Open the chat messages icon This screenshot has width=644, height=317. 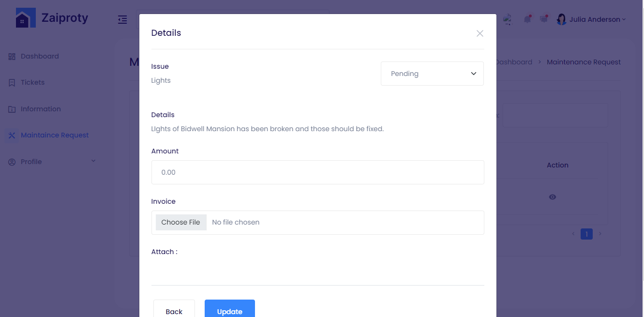[544, 19]
